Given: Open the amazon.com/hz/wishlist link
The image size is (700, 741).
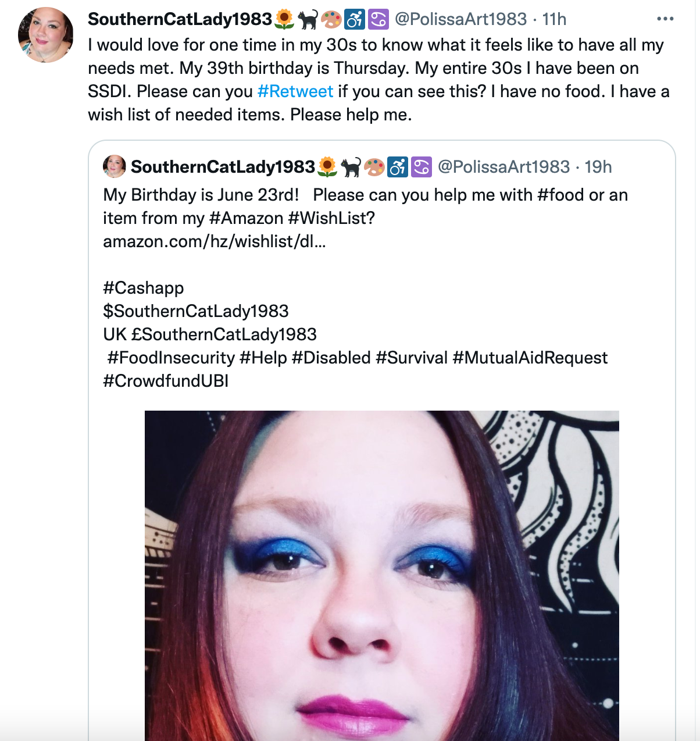Looking at the screenshot, I should [x=215, y=241].
